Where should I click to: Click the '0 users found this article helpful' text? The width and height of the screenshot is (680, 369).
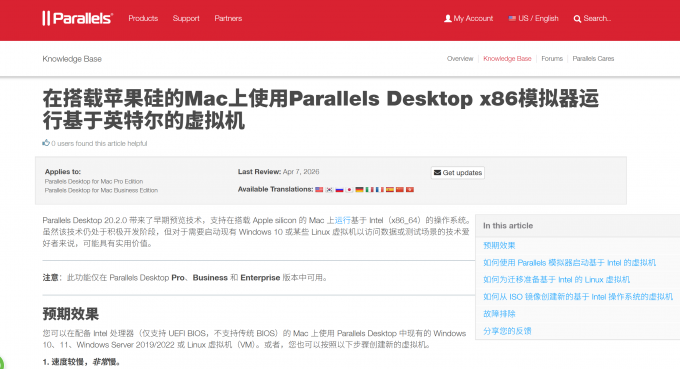pyautogui.click(x=99, y=144)
